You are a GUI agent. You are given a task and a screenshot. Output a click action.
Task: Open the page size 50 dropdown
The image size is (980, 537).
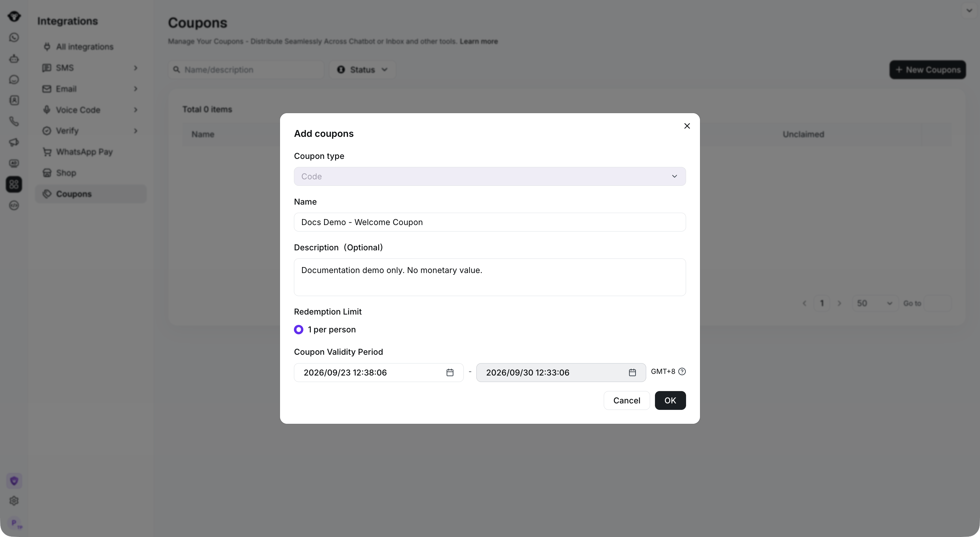[x=875, y=303]
